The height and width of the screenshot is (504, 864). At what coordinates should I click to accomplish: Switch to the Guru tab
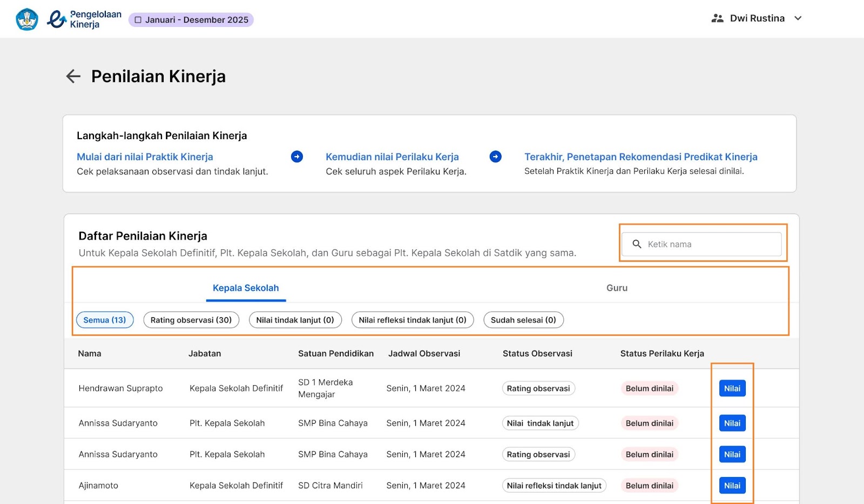point(617,288)
